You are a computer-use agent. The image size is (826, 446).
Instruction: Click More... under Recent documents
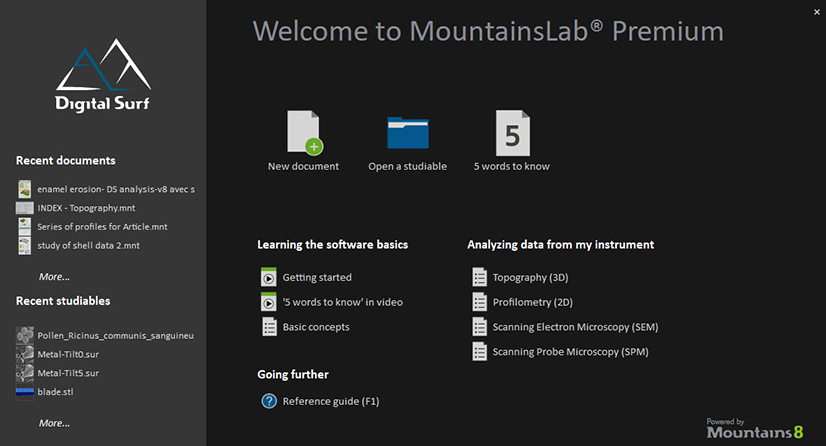point(54,276)
